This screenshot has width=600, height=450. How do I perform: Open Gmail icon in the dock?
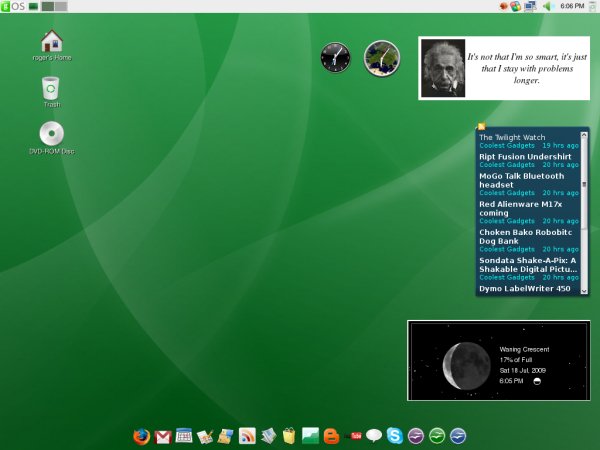[163, 436]
